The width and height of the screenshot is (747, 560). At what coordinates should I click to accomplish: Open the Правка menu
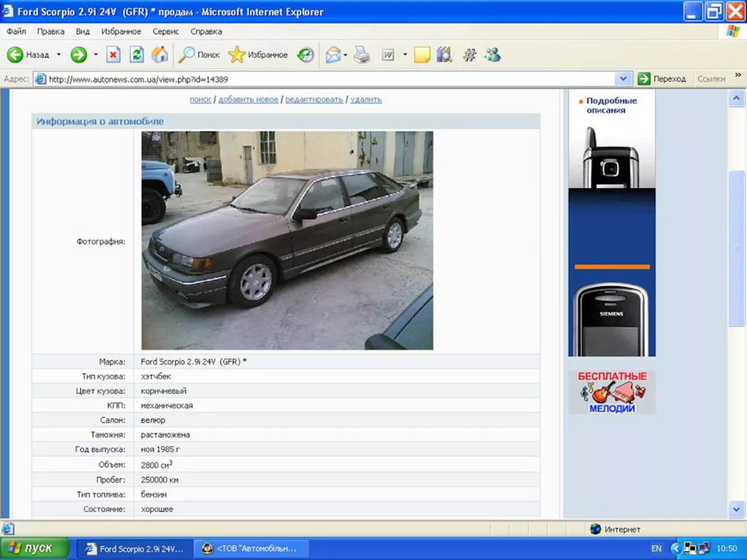(51, 32)
